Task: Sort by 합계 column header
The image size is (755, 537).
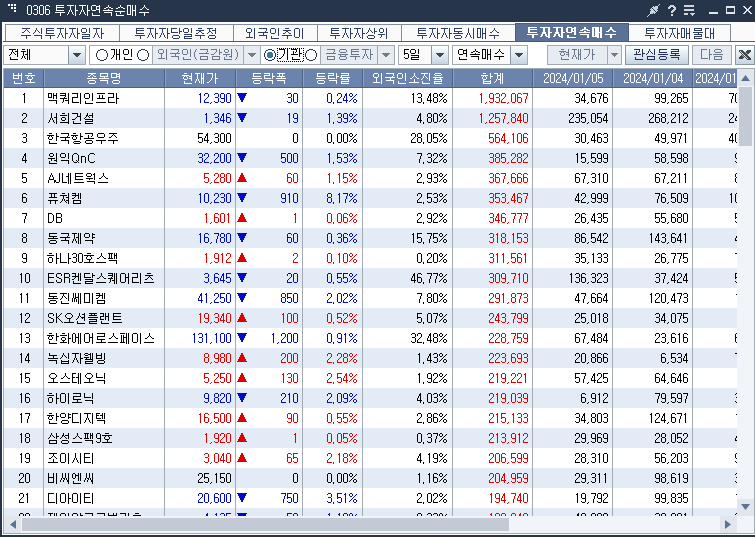Action: point(493,78)
